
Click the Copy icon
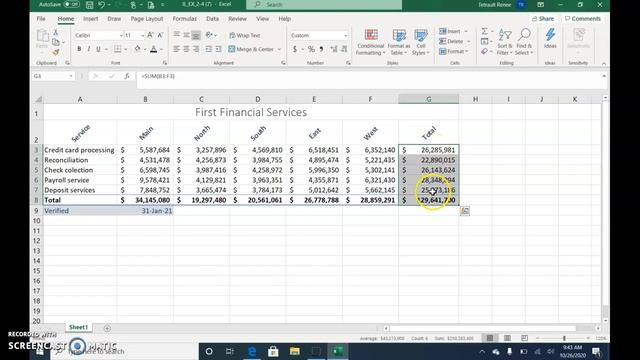56,42
